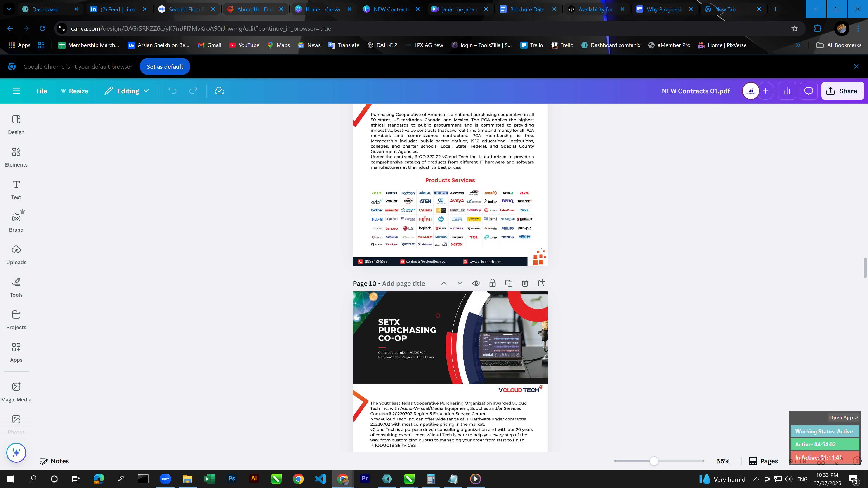The width and height of the screenshot is (868, 488).
Task: Expand the Editing mode dropdown
Action: [x=127, y=91]
